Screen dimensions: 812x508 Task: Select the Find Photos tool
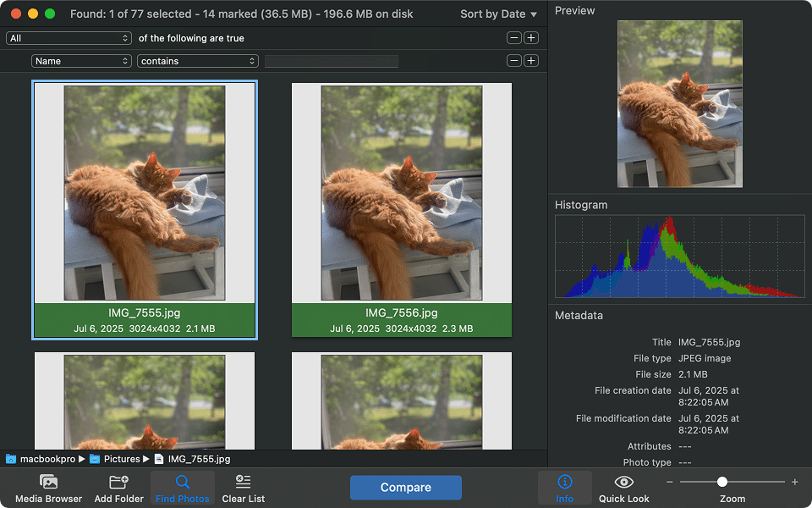(183, 489)
